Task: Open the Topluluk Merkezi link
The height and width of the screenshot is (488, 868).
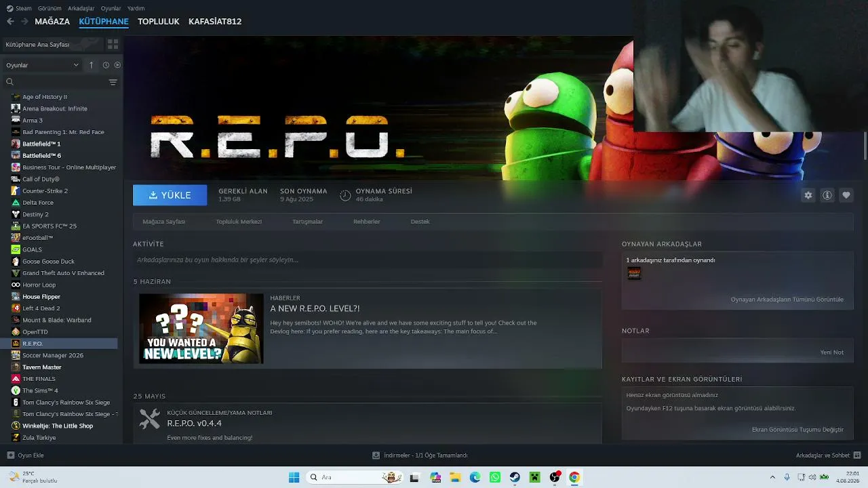Action: coord(239,222)
